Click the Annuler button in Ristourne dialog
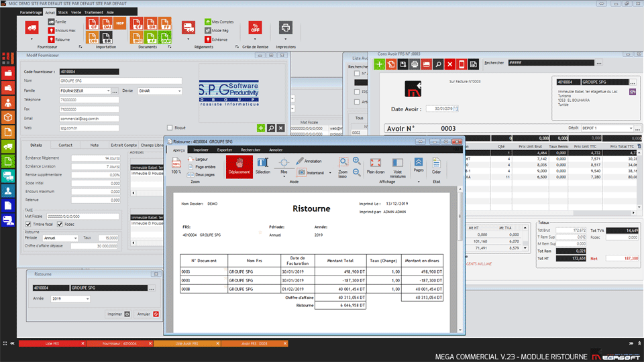Viewport: 644px width, 362px height. click(148, 314)
